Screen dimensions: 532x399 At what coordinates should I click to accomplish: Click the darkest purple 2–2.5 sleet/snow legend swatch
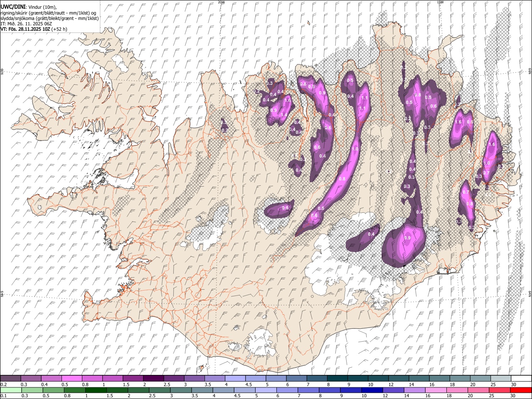(153, 379)
